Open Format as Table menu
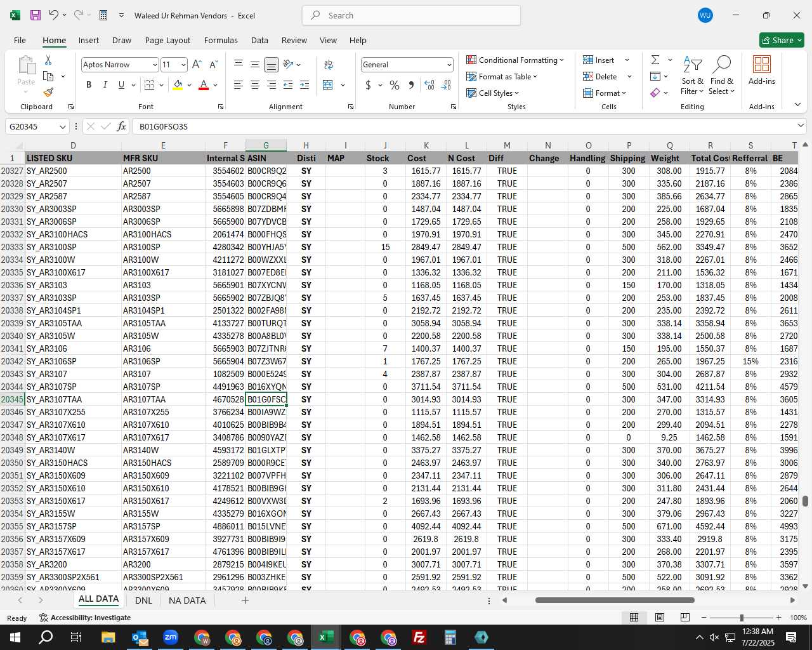812x650 pixels. pyautogui.click(x=502, y=77)
